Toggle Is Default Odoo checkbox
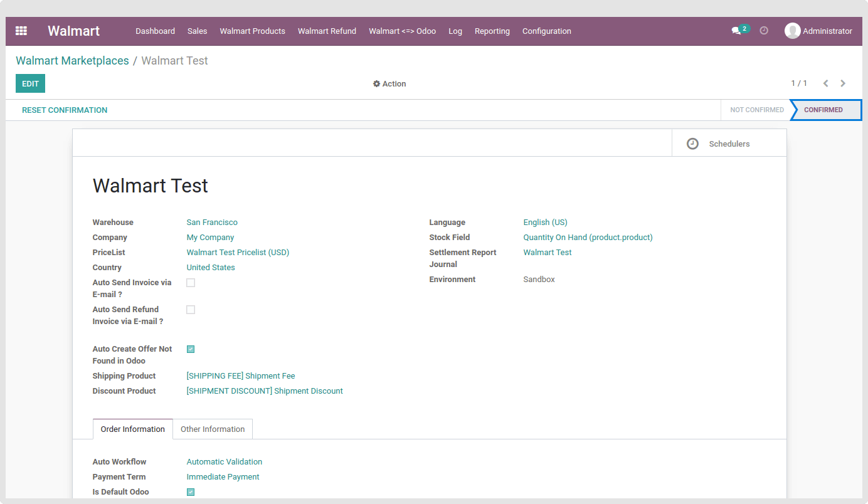The image size is (868, 504). coord(191,492)
